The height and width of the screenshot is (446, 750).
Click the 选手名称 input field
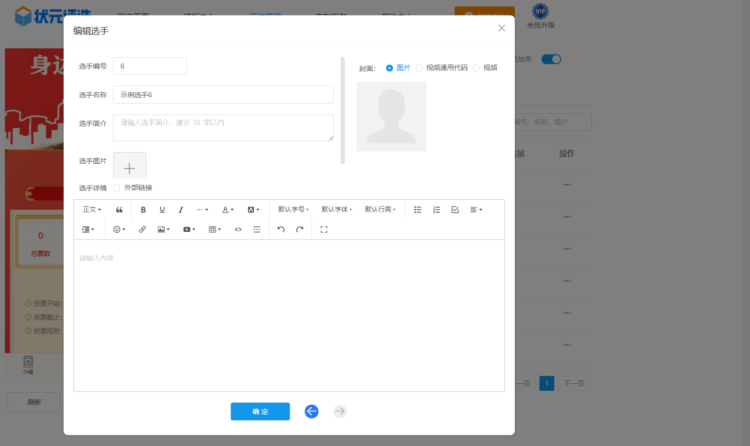pyautogui.click(x=223, y=95)
